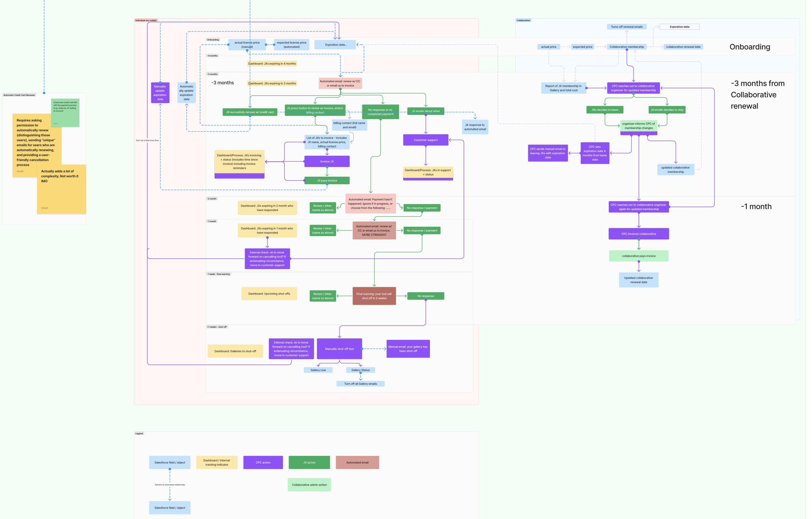Image resolution: width=812 pixels, height=519 pixels.
Task: Select the legend's Automated email swatch
Action: [357, 463]
